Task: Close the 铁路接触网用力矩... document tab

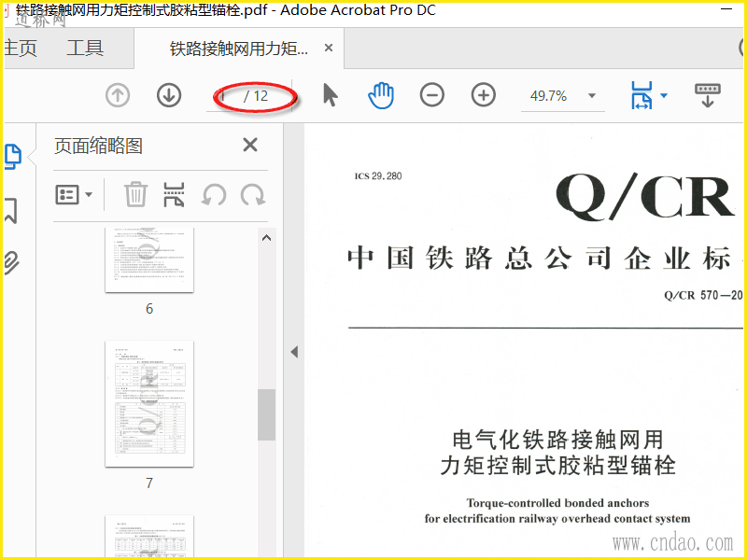Action: (329, 48)
